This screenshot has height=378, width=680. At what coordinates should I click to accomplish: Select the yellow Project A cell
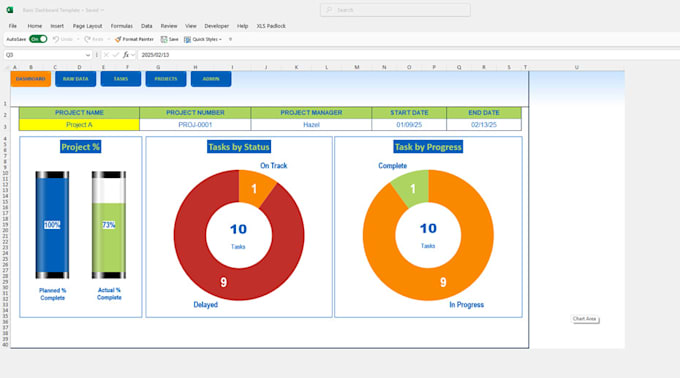coord(79,124)
